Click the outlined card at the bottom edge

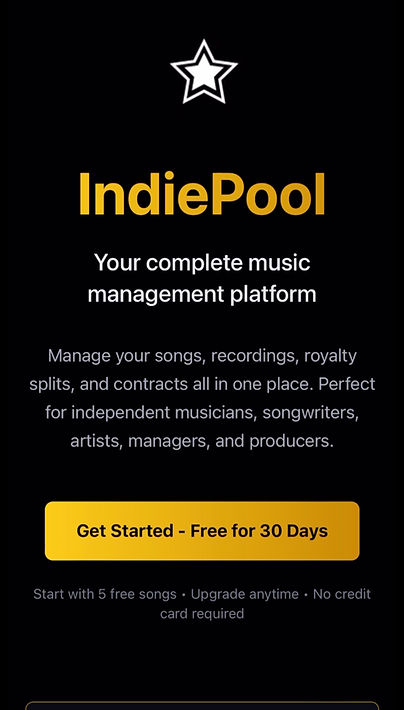pyautogui.click(x=202, y=705)
